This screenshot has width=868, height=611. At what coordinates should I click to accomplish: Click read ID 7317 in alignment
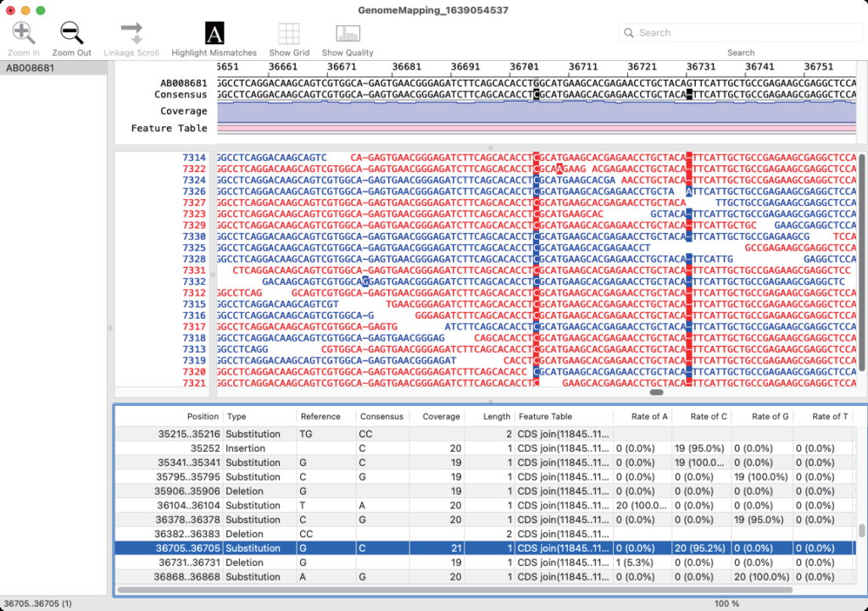coord(194,326)
